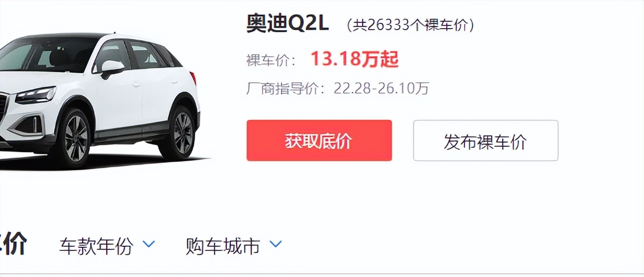Viewport: 644px width, 277px height.
Task: Click the 22.28-26.10万 guide price range
Action: tap(381, 89)
